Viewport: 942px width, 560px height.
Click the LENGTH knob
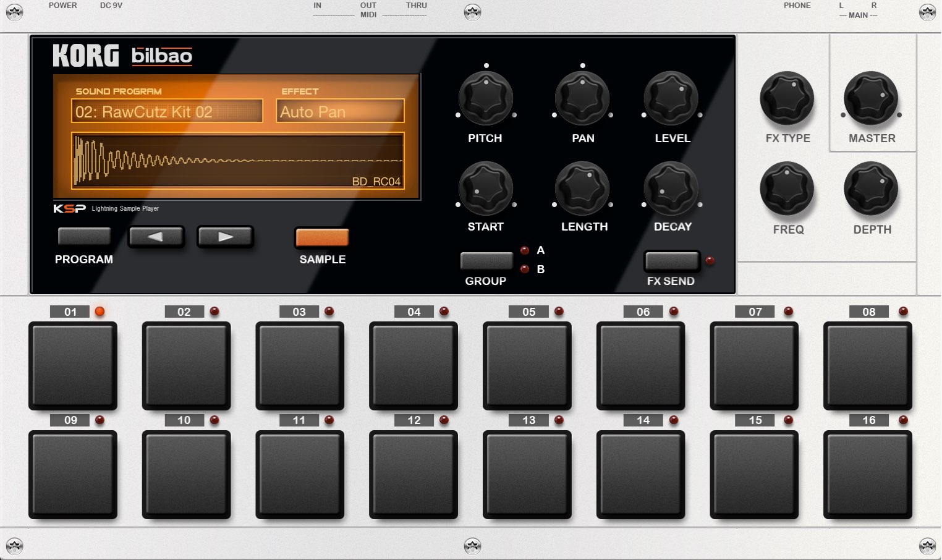point(582,189)
